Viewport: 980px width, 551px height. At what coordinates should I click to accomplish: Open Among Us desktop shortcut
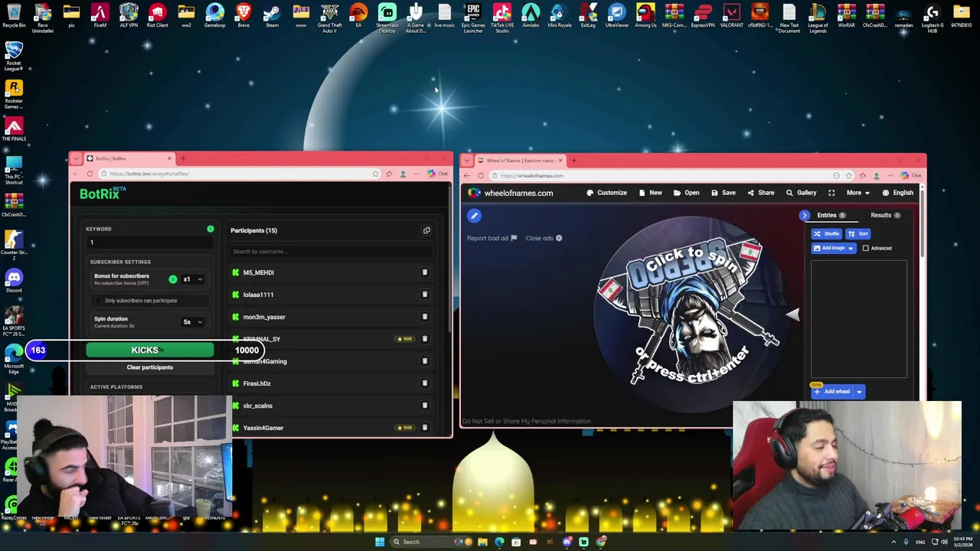(645, 15)
